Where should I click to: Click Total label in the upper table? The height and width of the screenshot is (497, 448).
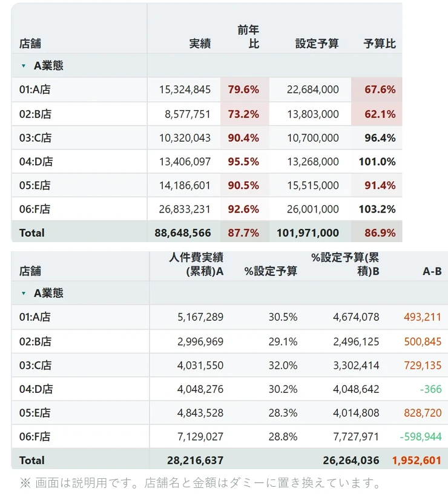click(31, 233)
